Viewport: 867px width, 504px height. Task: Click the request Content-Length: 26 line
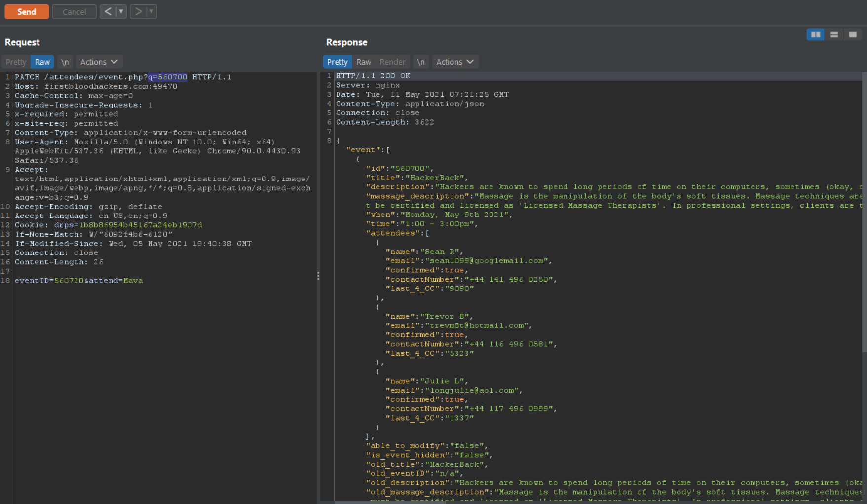(59, 262)
